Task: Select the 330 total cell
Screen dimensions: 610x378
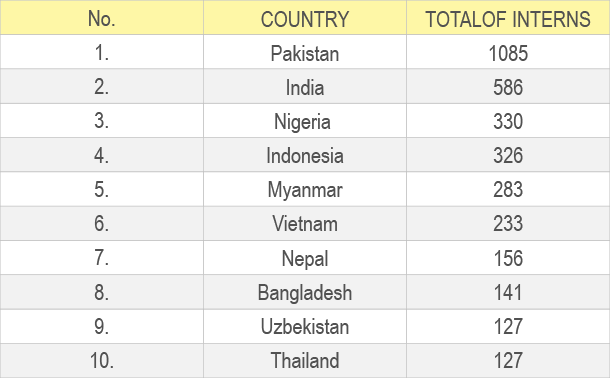Action: (x=508, y=121)
